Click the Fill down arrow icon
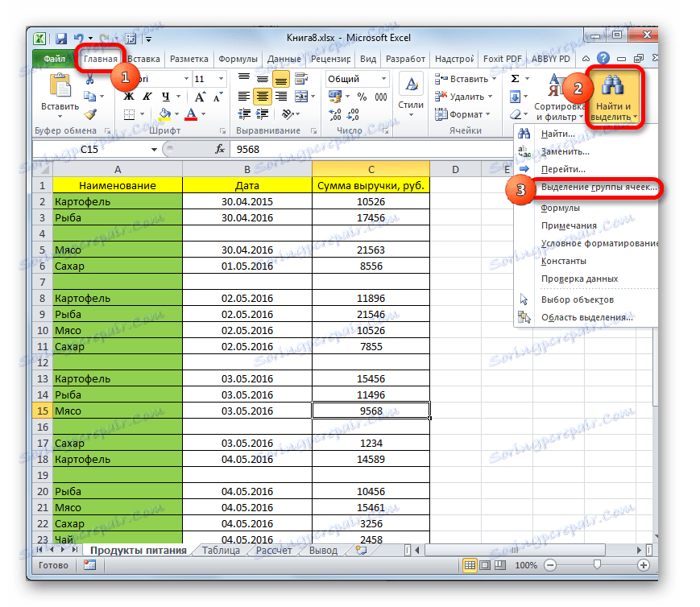Viewport: 700px width, 607px height. (x=515, y=97)
